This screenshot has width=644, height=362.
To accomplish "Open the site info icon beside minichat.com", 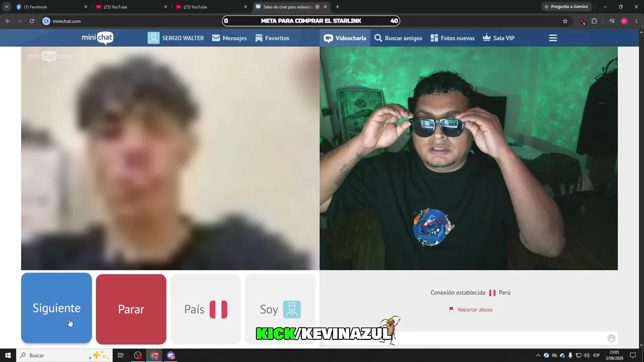I will [46, 21].
